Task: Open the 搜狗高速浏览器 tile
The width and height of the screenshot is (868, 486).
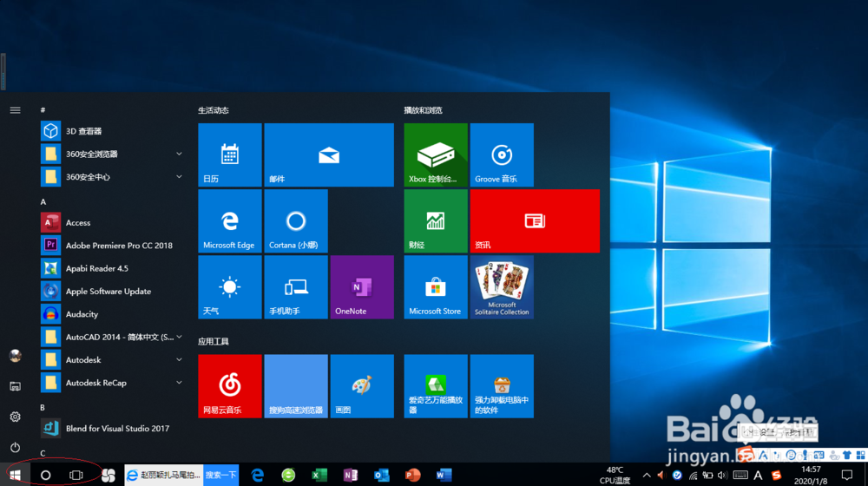Action: click(x=296, y=386)
